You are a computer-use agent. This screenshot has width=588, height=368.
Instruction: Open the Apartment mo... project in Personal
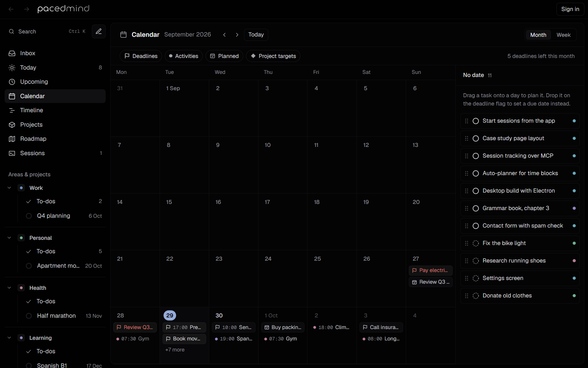(x=64, y=266)
